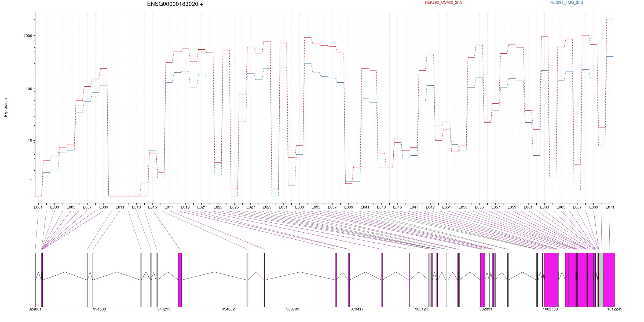Select exon label E039
The height and width of the screenshot is (322, 644).
[x=349, y=207]
